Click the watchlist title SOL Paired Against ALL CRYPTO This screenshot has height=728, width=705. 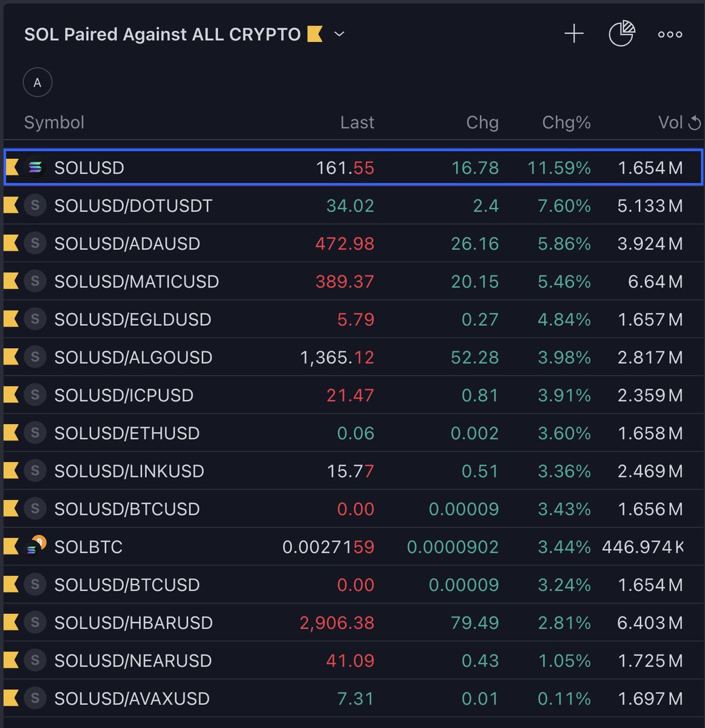tap(163, 34)
